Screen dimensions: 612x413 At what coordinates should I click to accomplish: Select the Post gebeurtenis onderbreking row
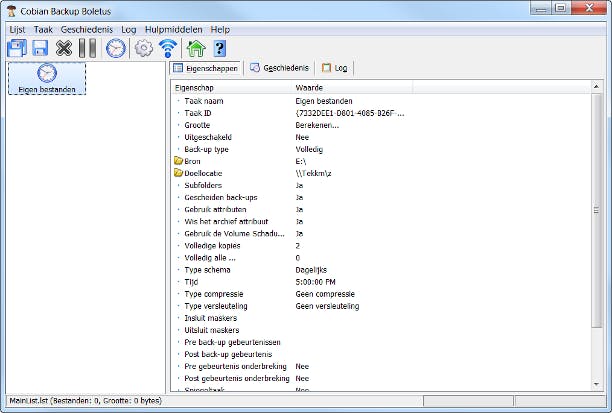click(382, 379)
